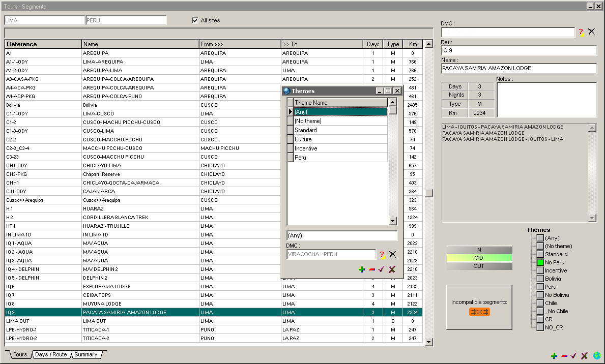Toggle the All sites checkbox
Viewport: 605px width, 364px height.
click(195, 20)
